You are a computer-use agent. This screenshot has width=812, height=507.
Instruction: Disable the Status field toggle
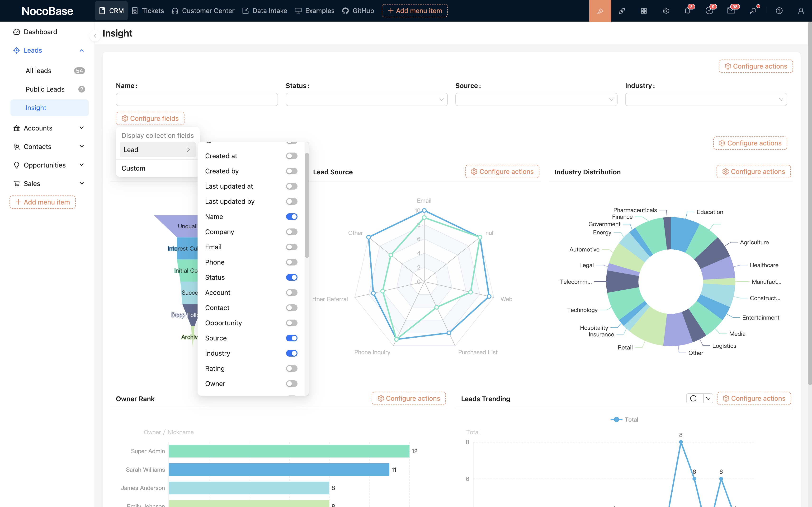click(292, 277)
